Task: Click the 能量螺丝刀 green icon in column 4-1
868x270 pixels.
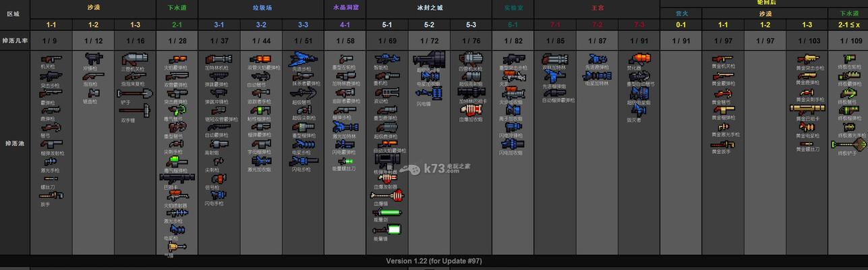Action: [x=345, y=161]
